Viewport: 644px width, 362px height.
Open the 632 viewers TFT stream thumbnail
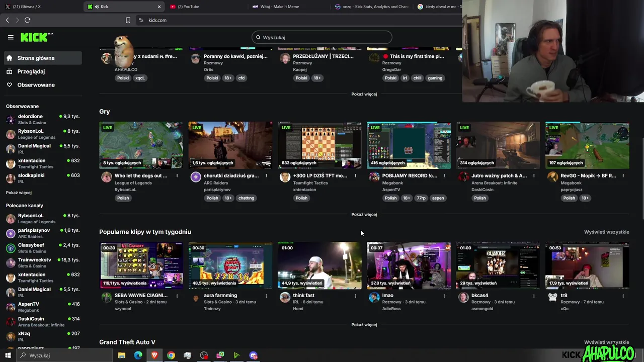319,145
